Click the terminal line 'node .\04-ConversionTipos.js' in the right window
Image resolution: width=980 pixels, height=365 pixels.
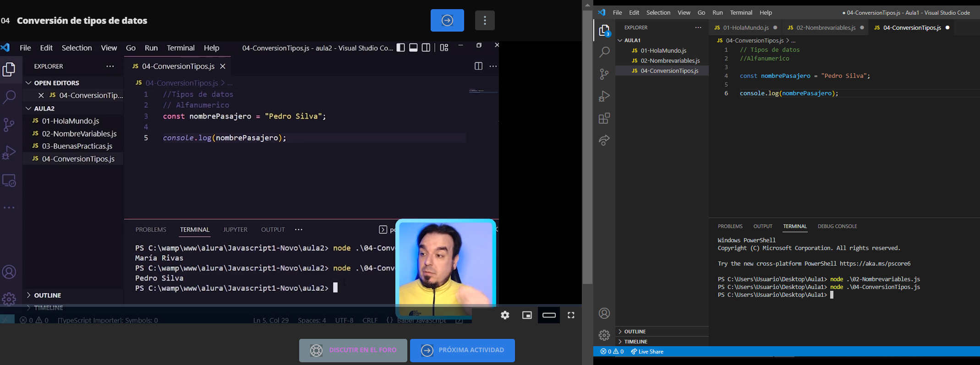point(875,287)
